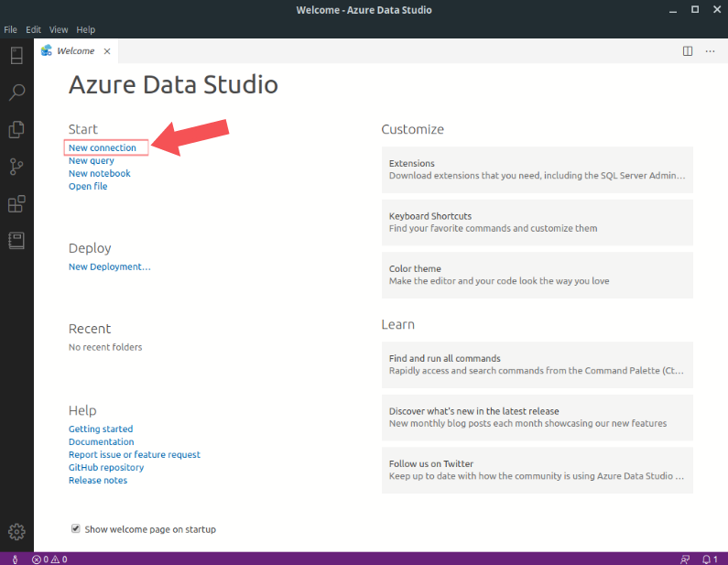
Task: Open the Search view in the activity bar
Action: point(16,92)
